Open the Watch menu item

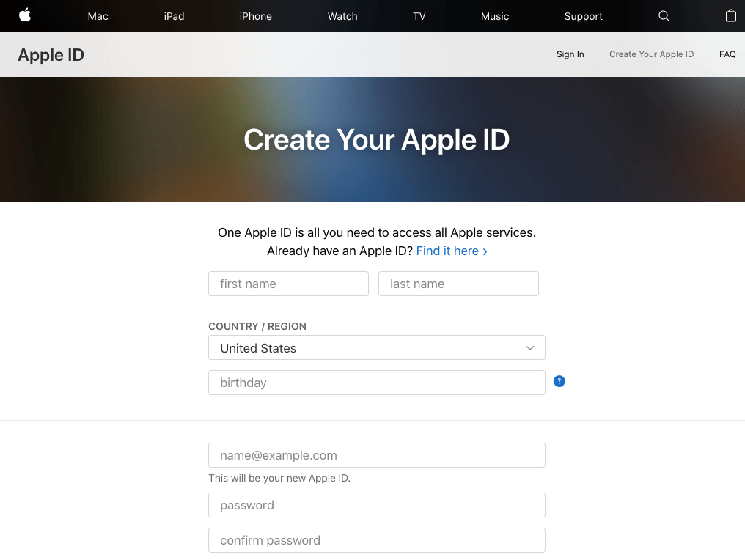[342, 16]
